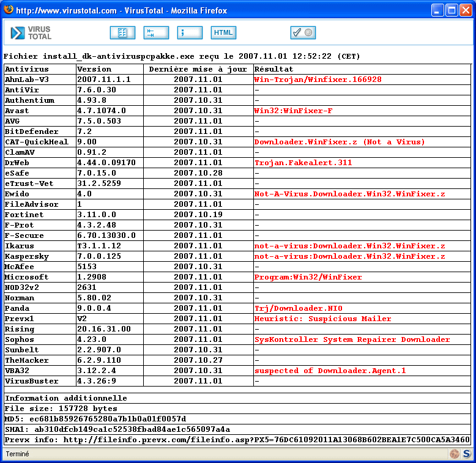
Task: Select the semicolon-separated format button
Action: pyautogui.click(x=190, y=33)
